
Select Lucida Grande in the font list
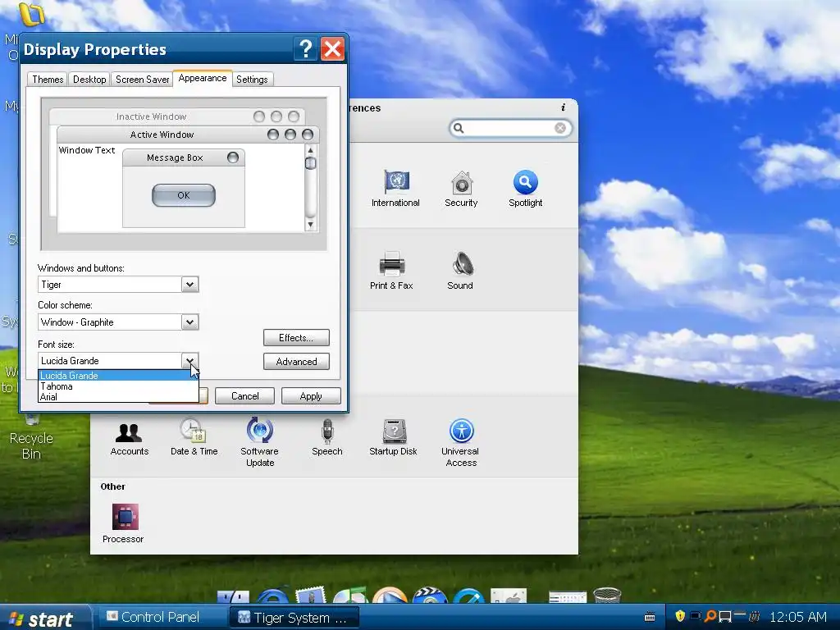(x=118, y=376)
